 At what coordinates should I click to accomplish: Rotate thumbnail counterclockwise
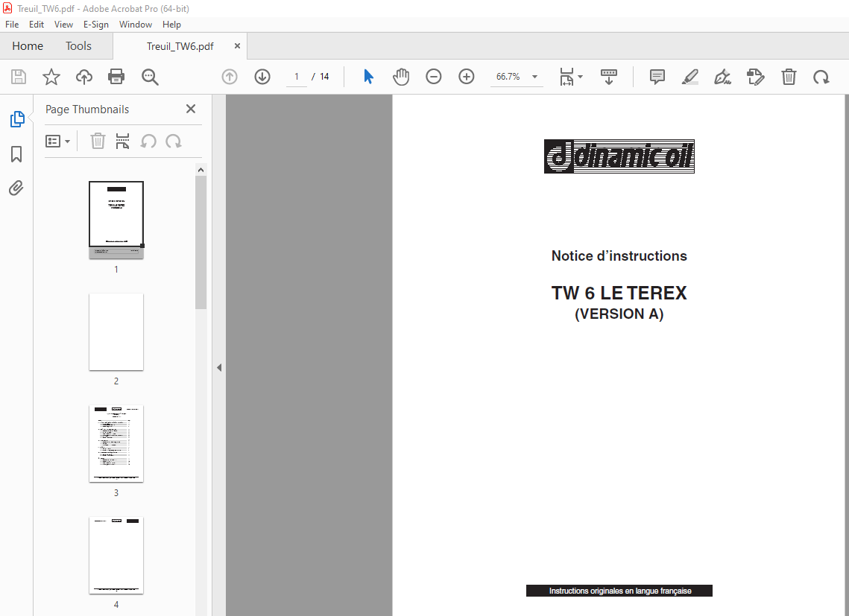coord(148,142)
